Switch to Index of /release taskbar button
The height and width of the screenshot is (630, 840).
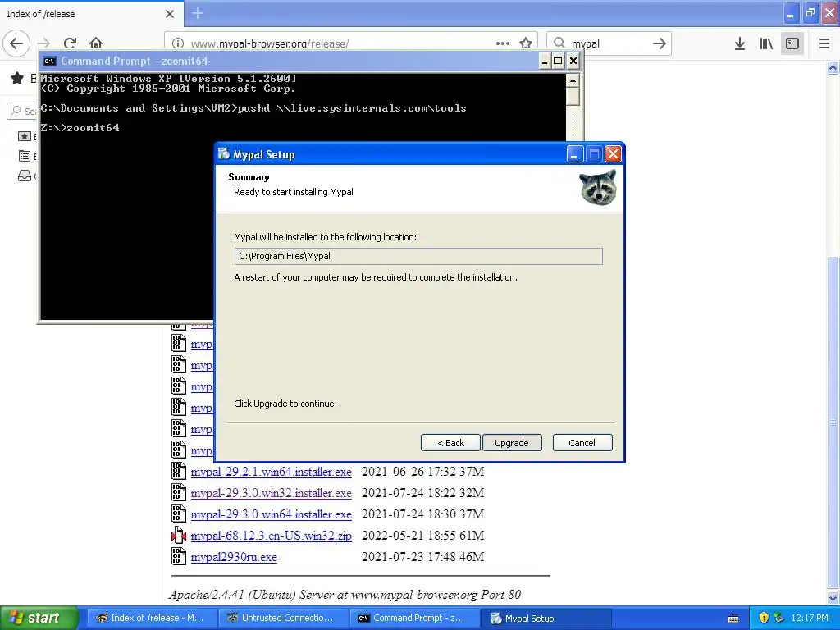point(152,618)
